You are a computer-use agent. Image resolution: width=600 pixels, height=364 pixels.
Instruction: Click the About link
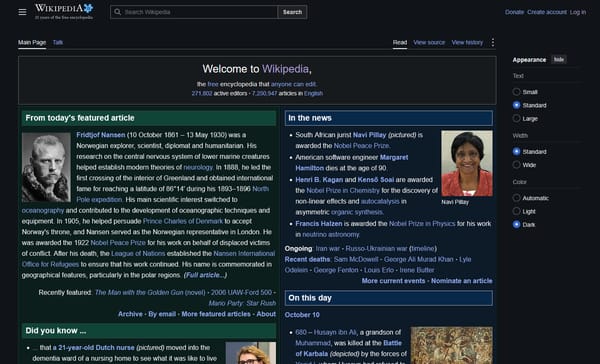click(266, 314)
